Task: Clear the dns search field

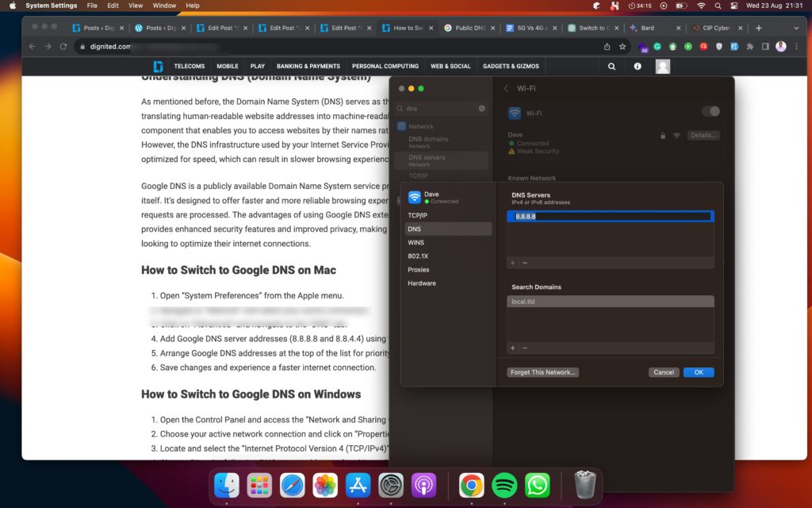Action: click(481, 108)
